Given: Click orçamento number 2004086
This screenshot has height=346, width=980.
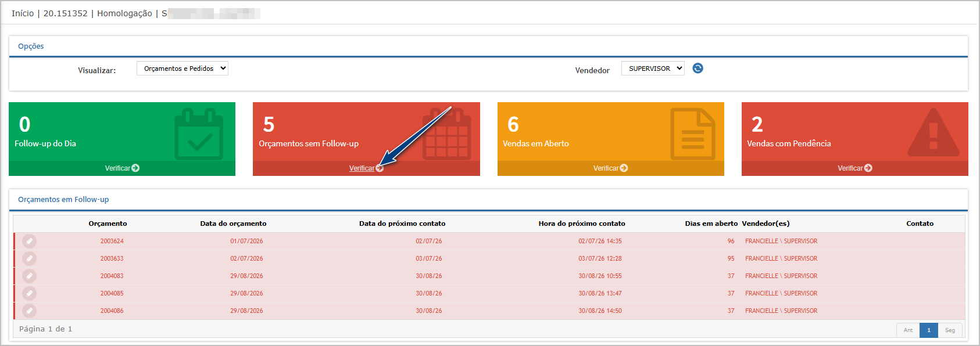Looking at the screenshot, I should coord(112,311).
